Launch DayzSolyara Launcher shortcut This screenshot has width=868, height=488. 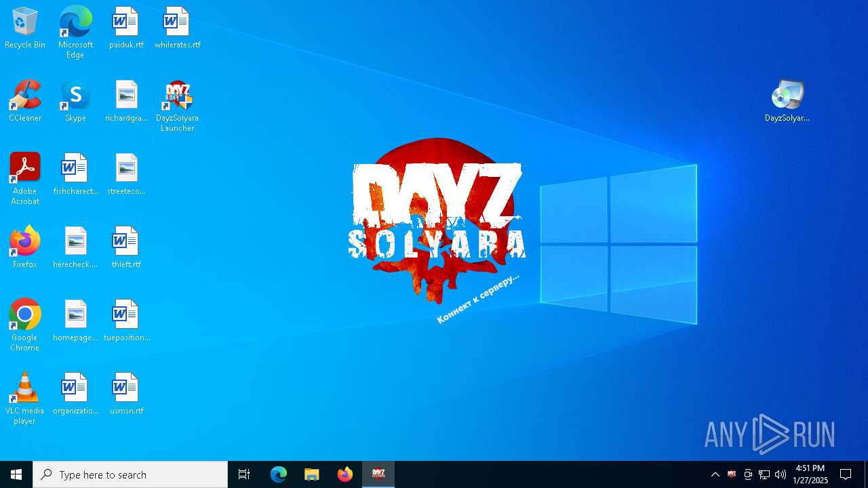tap(177, 106)
